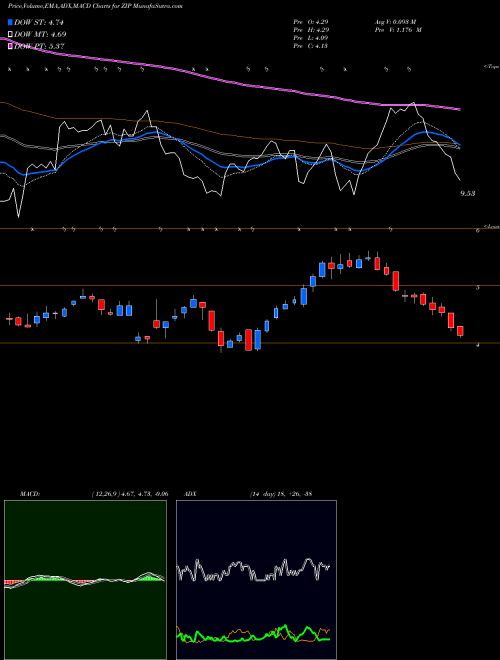Select the 'DOW ST: 4.74' legend text
Image resolution: width=500 pixels, height=660 pixels.
tap(39, 22)
